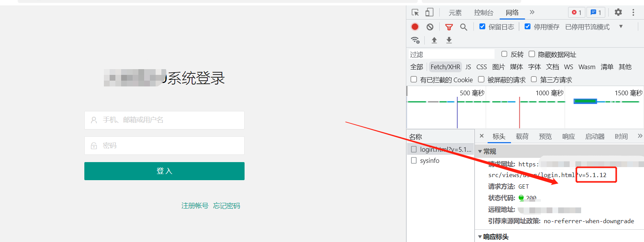Enable the 反转 checkbox
644x242 pixels.
tap(504, 54)
